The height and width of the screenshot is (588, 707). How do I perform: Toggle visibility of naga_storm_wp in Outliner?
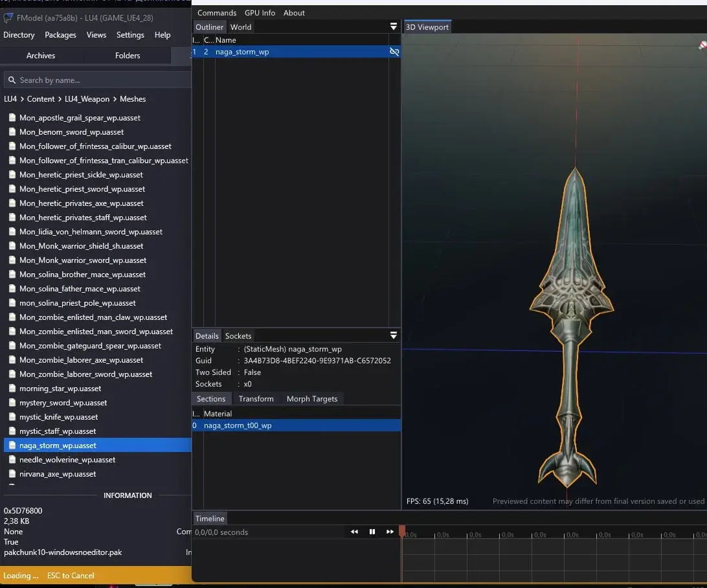point(394,52)
